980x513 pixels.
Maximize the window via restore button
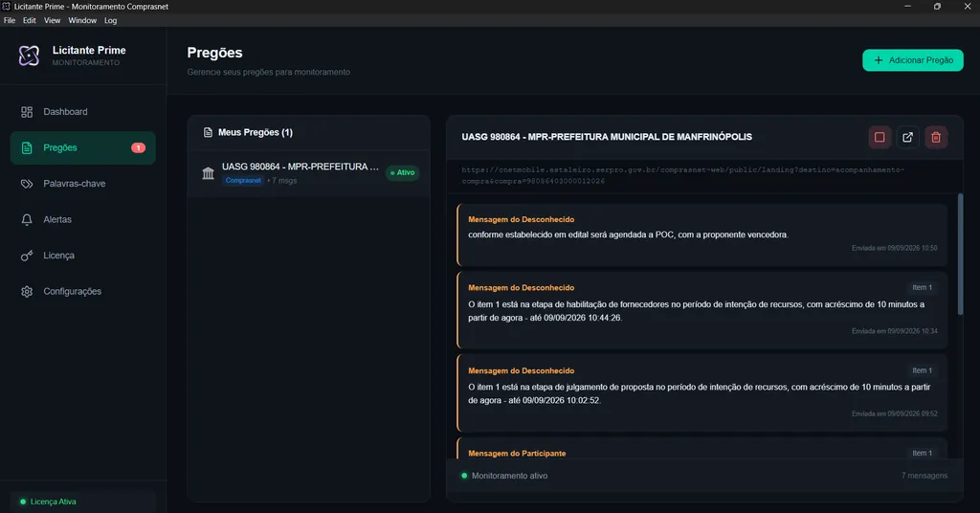(937, 7)
